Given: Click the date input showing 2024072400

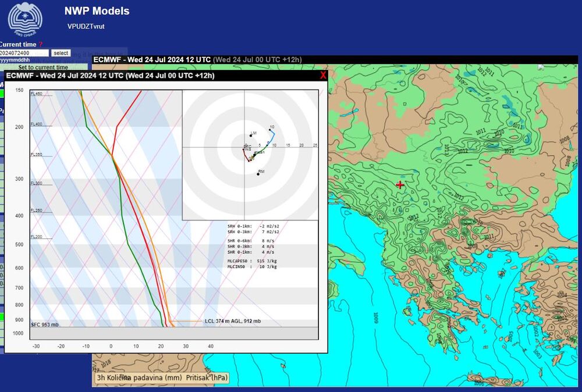Looking at the screenshot, I should coord(24,53).
